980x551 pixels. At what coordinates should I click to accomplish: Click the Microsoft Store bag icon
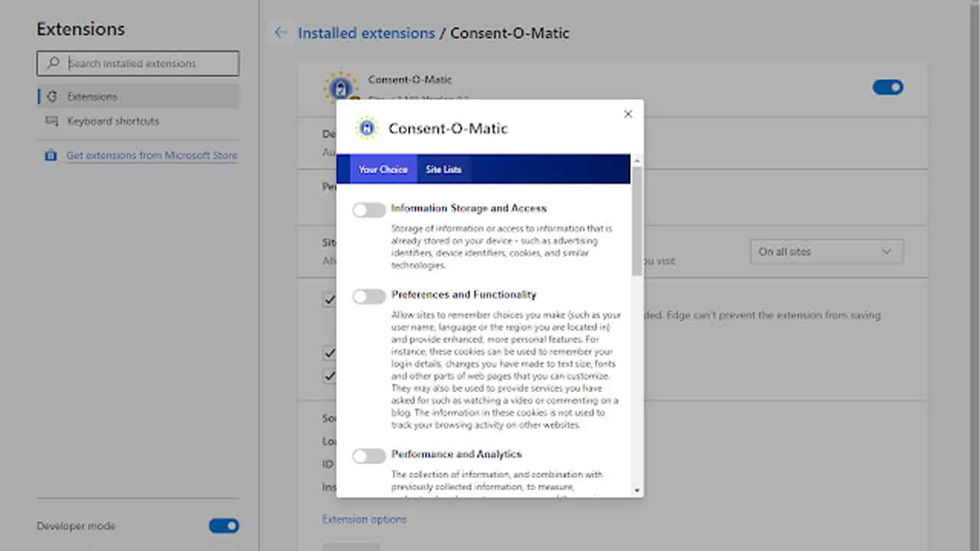pyautogui.click(x=51, y=155)
